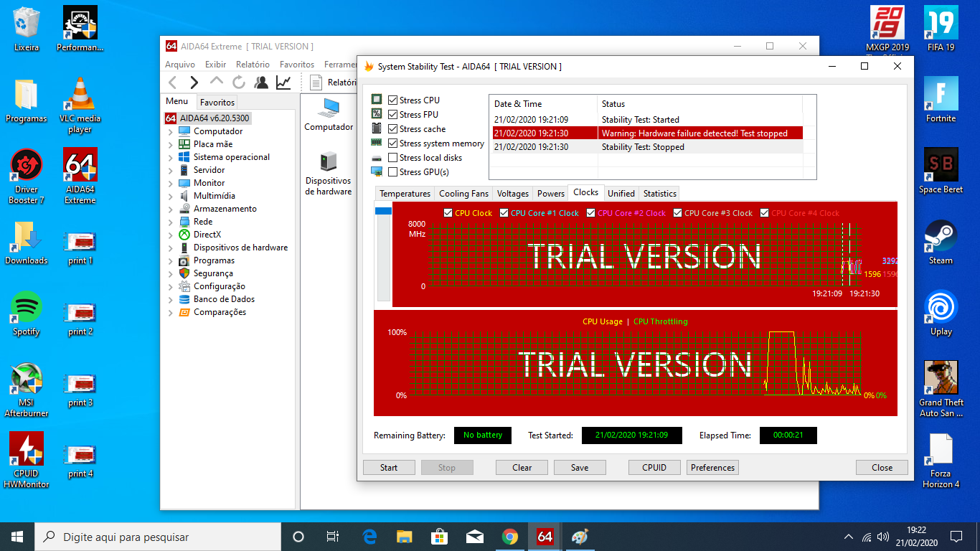Open Lixeira recycle bin on desktop
This screenshot has height=551, width=980.
click(27, 29)
